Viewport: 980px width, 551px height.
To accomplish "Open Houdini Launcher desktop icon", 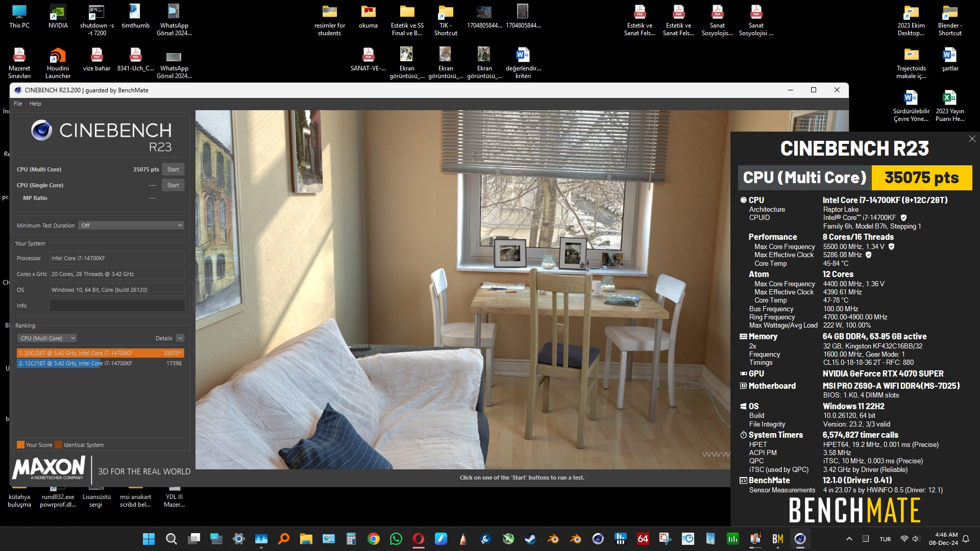I will [58, 63].
